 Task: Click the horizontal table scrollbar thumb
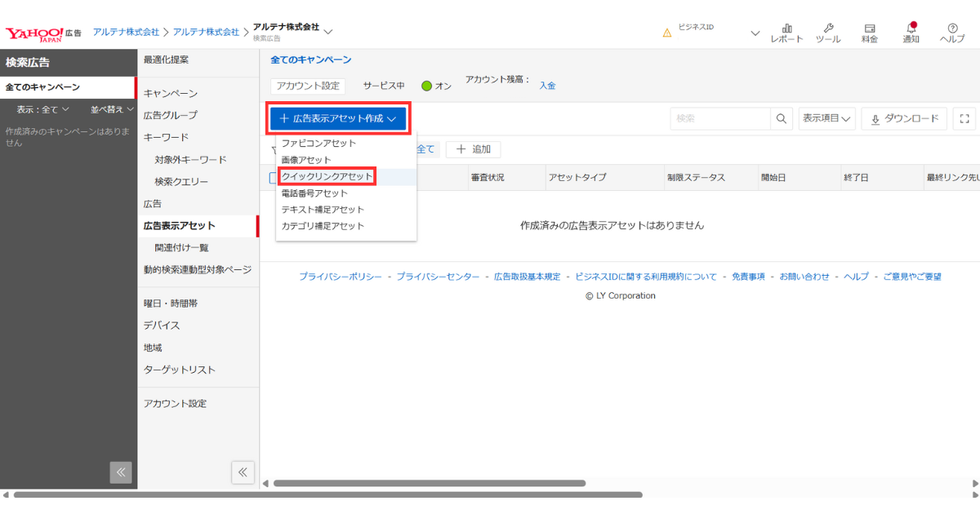pyautogui.click(x=429, y=483)
